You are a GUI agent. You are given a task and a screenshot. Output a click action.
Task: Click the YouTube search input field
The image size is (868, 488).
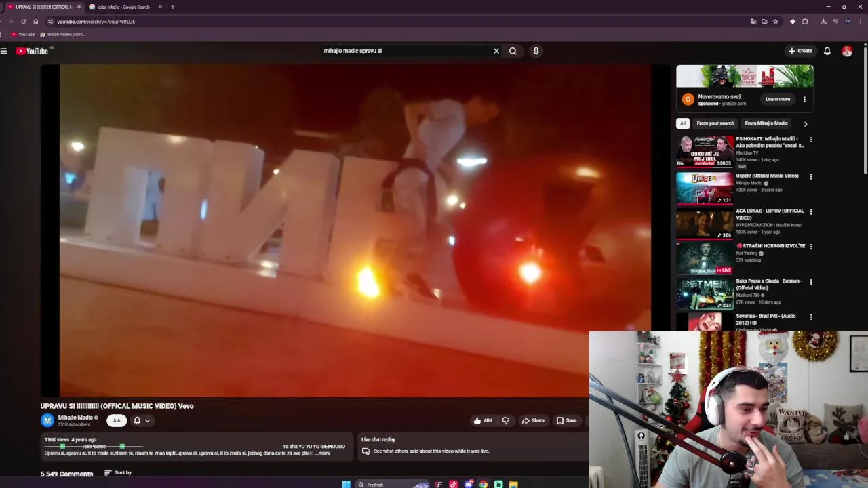click(x=406, y=51)
